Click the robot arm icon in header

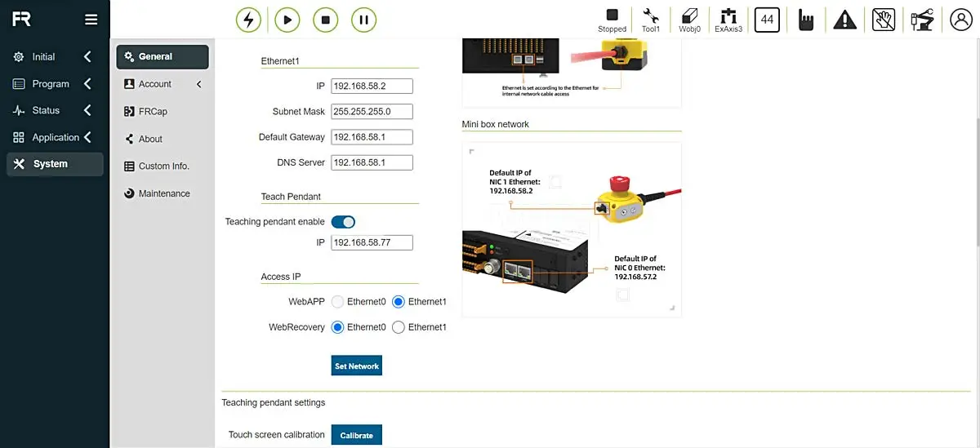[x=922, y=20]
